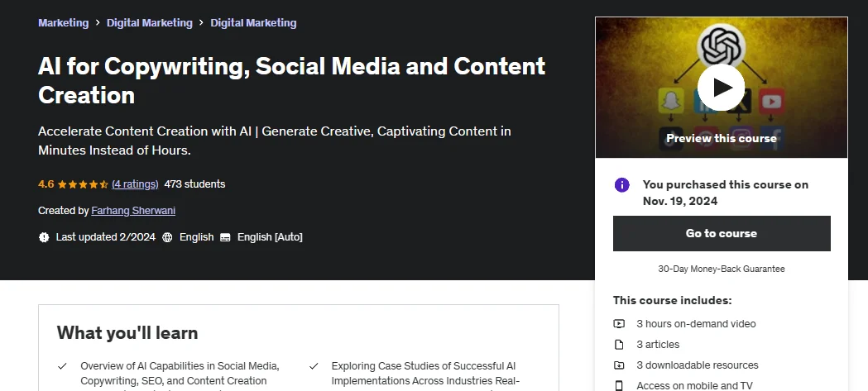The width and height of the screenshot is (868, 391).
Task: Click the 'English [Auto]' captions text
Action: click(x=270, y=237)
